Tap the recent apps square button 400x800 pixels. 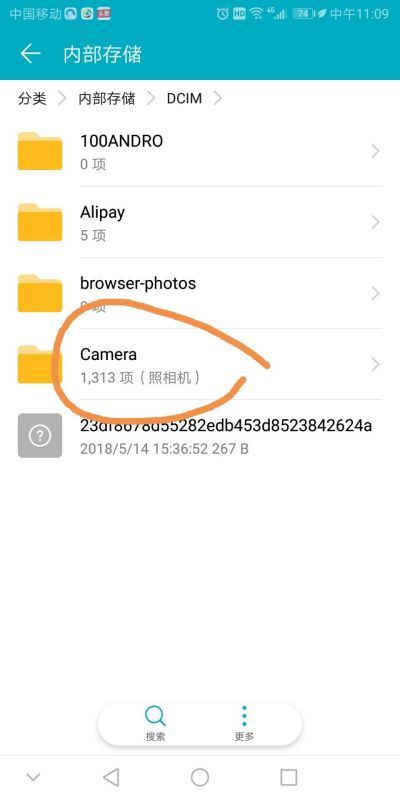(x=289, y=778)
